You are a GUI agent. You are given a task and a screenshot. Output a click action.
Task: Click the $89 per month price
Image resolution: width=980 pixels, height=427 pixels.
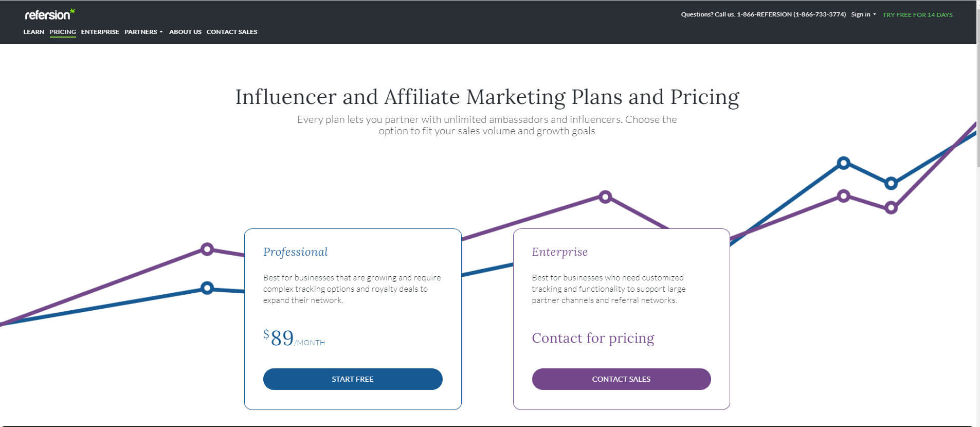(x=294, y=338)
